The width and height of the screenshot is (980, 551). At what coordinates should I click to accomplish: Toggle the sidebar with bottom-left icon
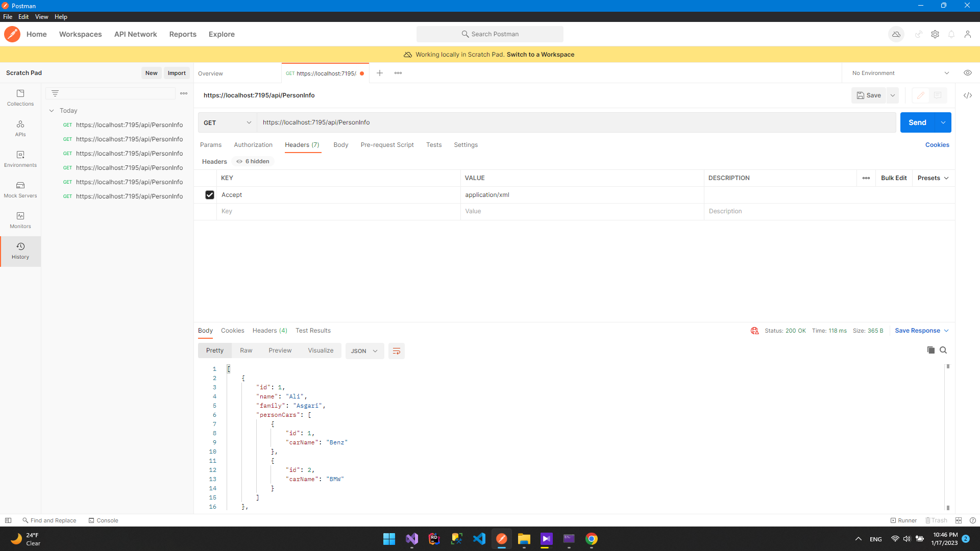8,520
